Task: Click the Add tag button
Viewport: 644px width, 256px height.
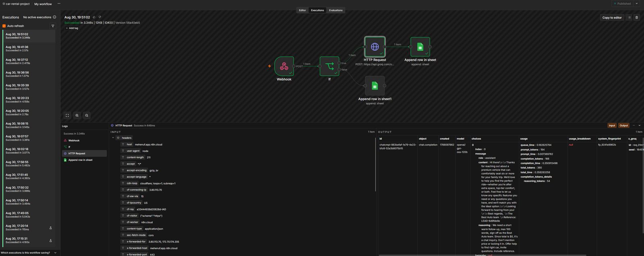Action: [72, 28]
